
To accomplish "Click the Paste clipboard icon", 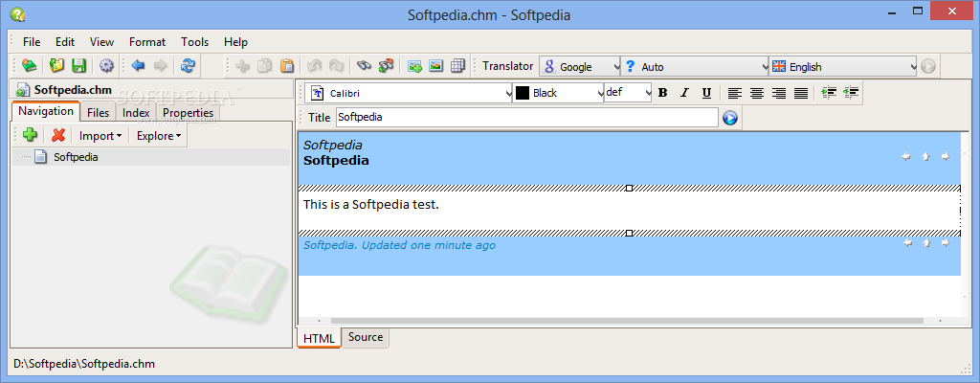I will click(x=287, y=66).
